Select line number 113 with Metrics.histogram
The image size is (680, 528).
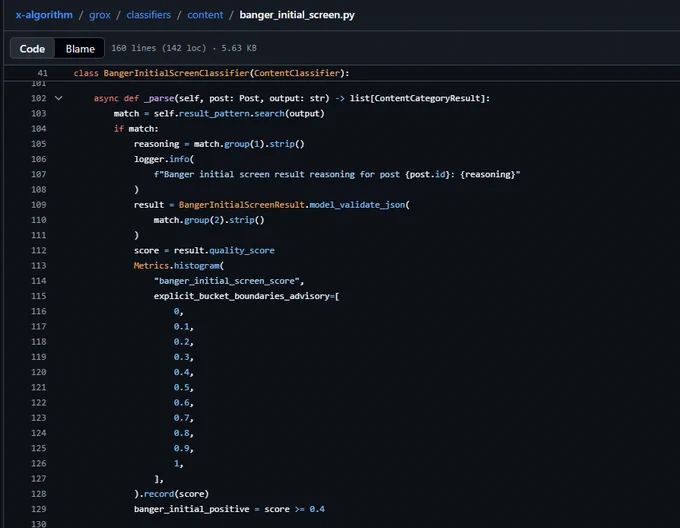click(39, 266)
